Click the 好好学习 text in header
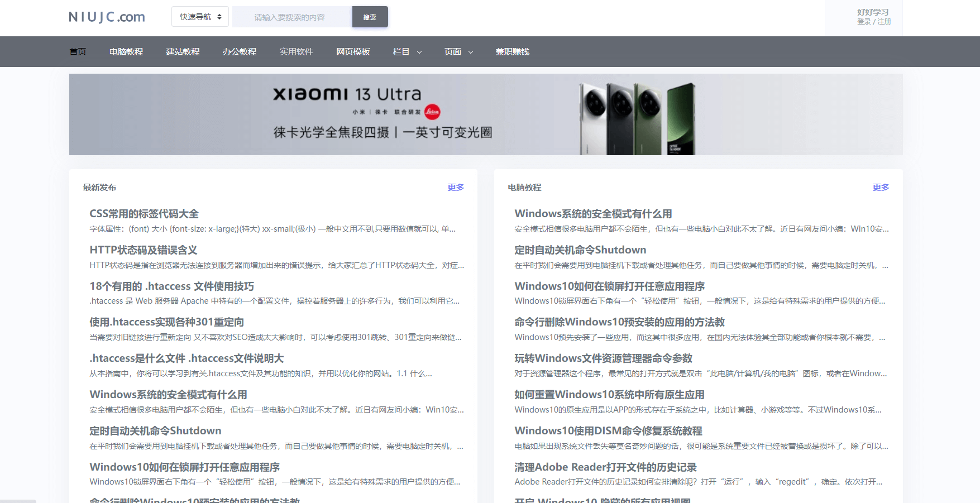980x503 pixels. [873, 12]
